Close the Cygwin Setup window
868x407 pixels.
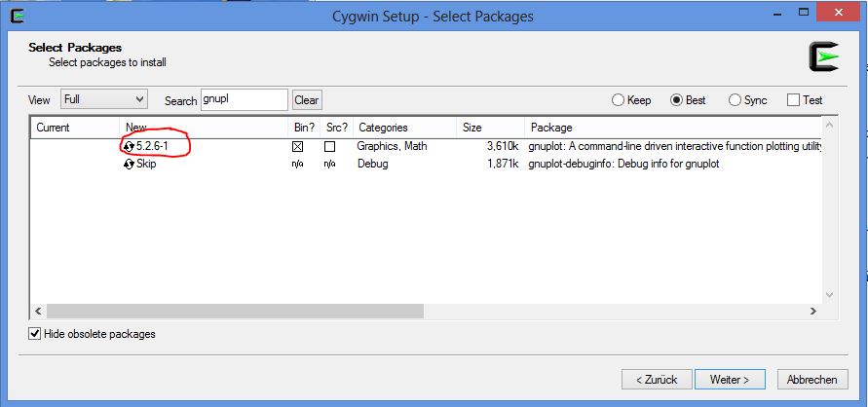coord(838,14)
